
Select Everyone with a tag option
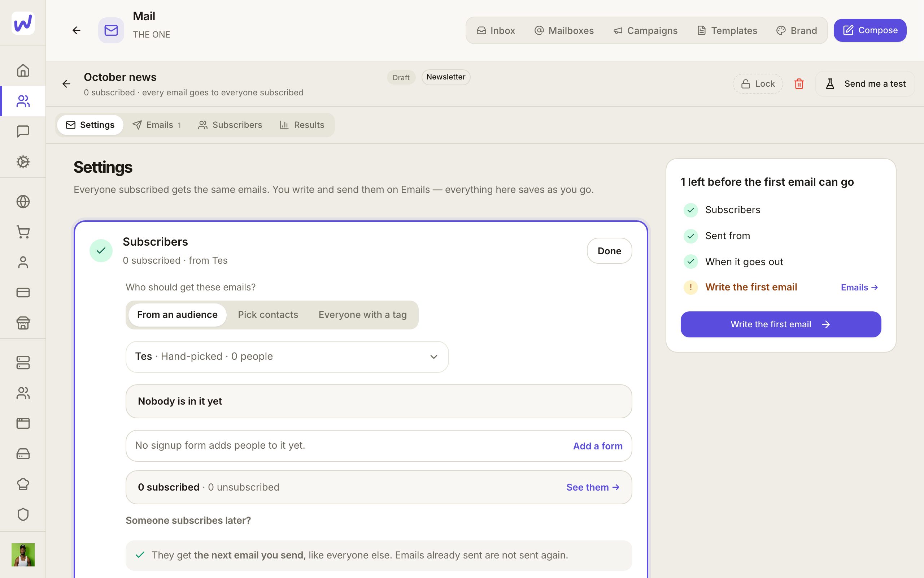click(x=362, y=315)
